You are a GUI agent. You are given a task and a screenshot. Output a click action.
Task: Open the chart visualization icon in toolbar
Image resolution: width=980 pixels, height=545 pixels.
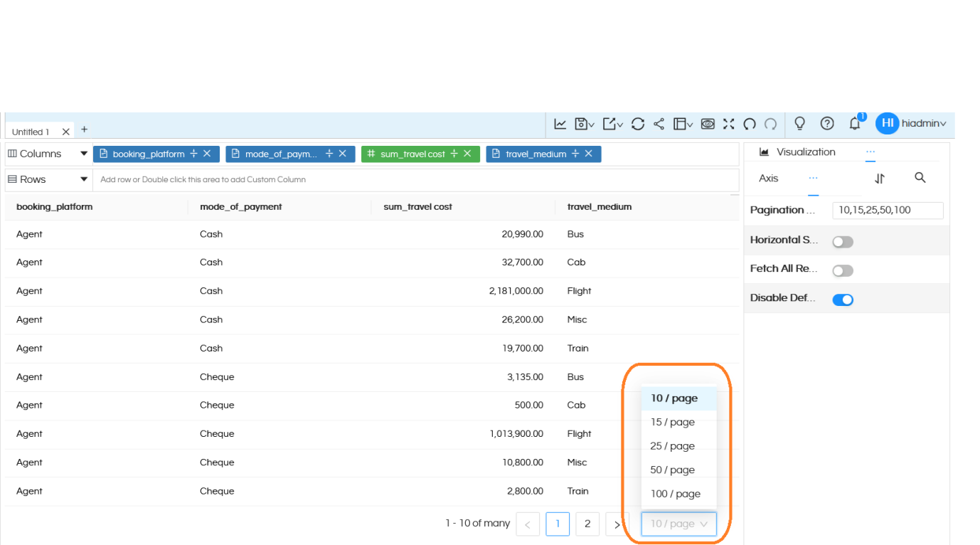560,124
